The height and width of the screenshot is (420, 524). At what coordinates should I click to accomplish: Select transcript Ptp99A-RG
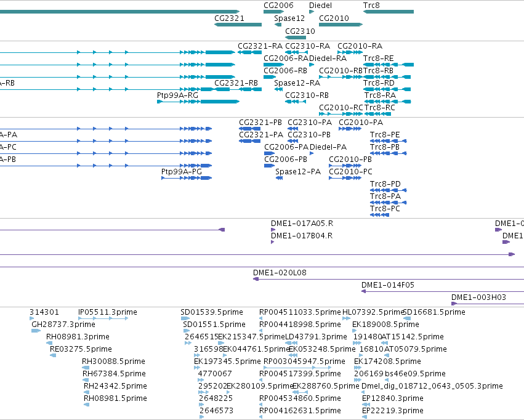(x=198, y=102)
